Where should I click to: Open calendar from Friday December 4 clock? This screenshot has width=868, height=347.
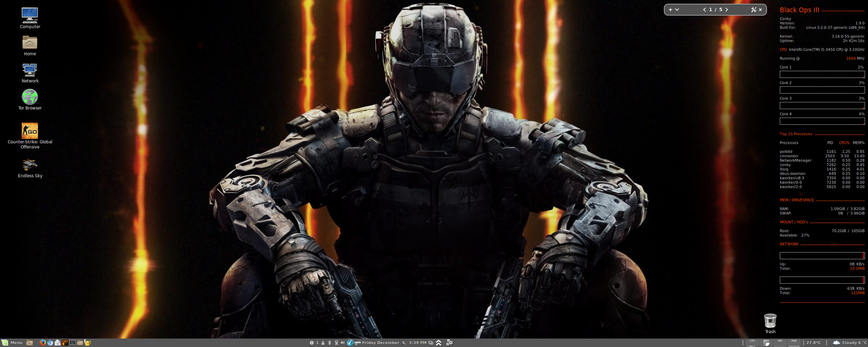394,343
